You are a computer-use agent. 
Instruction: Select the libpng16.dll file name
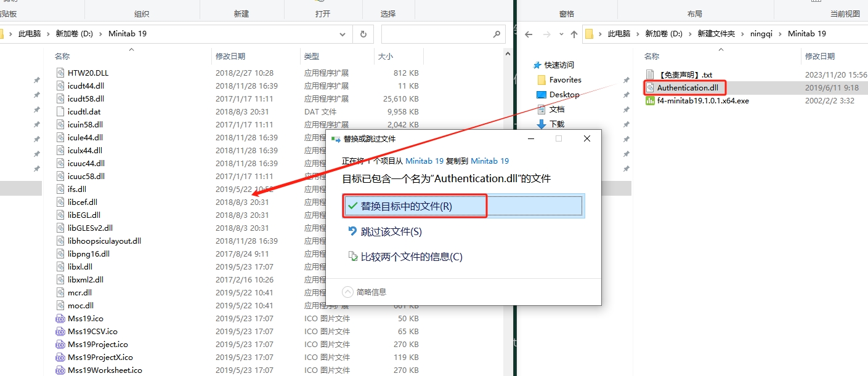pos(89,254)
